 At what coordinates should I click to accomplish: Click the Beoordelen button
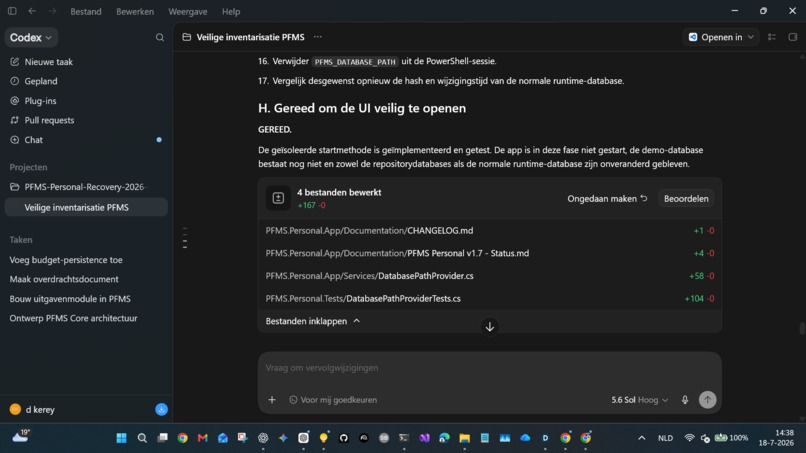[x=686, y=198]
